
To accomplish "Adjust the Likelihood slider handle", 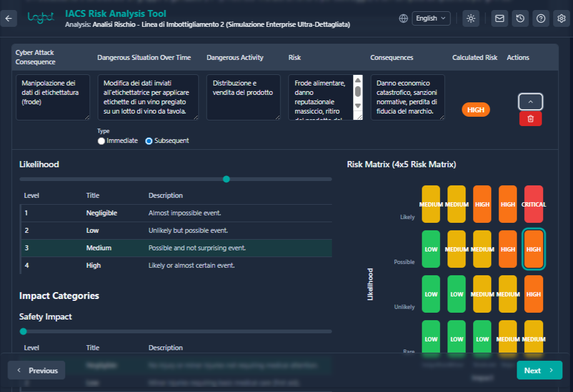I will coord(226,179).
